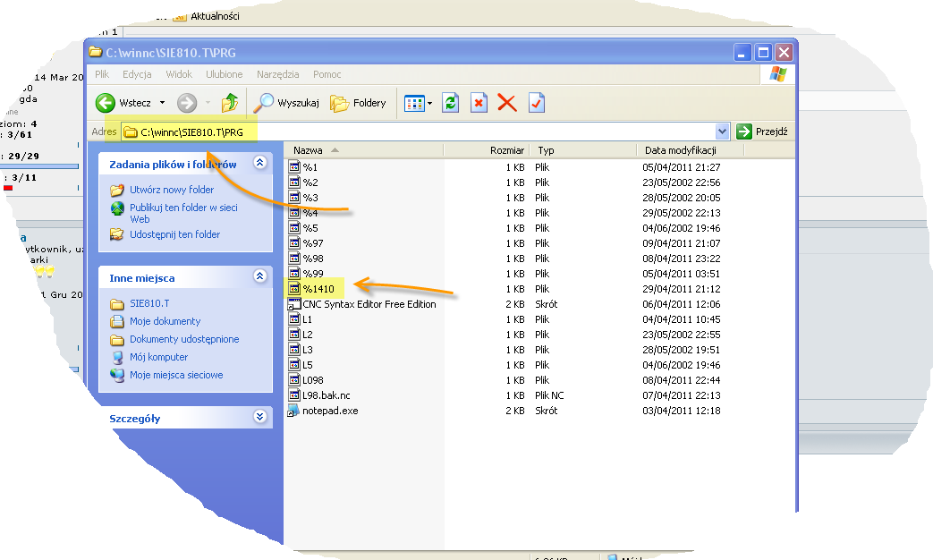
Task: Open the Ulubione menu
Action: click(225, 74)
